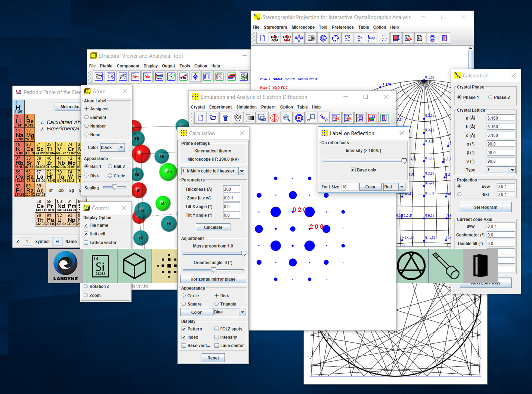Click the UVW magnifier icon in diffraction toolbar
Image resolution: width=532 pixels, height=394 pixels.
pyautogui.click(x=286, y=118)
